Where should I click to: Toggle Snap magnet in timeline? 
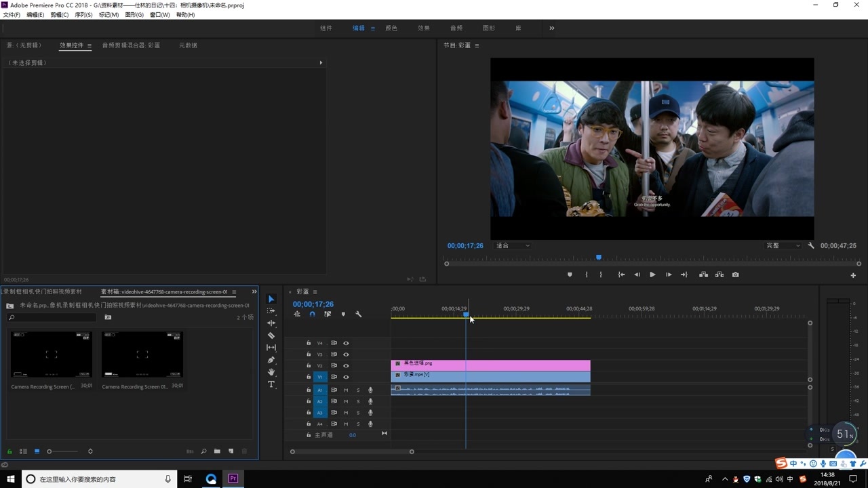click(312, 314)
